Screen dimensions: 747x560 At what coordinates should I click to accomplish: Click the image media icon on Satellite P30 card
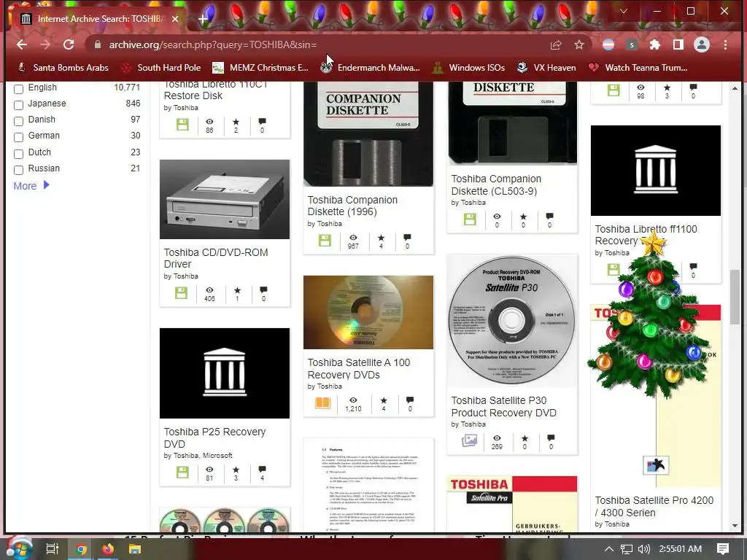[x=469, y=440]
